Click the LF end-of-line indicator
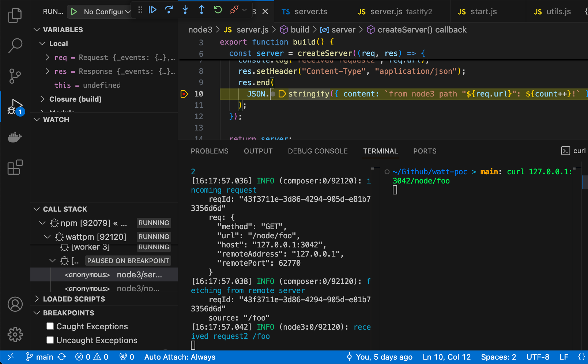Image resolution: width=588 pixels, height=364 pixels. [564, 357]
